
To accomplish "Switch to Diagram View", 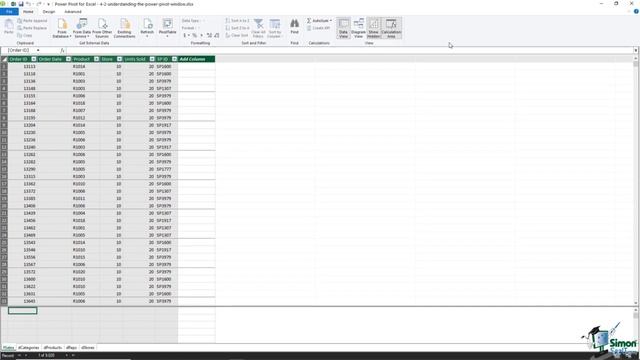I will pyautogui.click(x=358, y=28).
